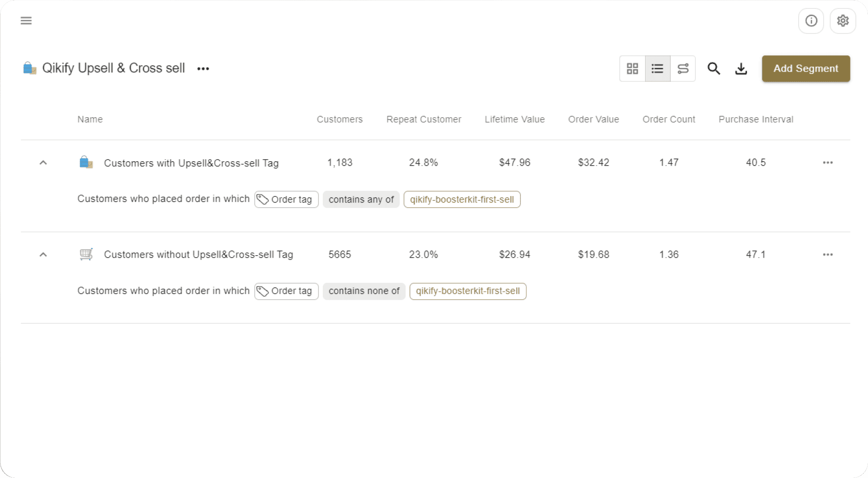Open the contains none of condition selector

pyautogui.click(x=364, y=291)
